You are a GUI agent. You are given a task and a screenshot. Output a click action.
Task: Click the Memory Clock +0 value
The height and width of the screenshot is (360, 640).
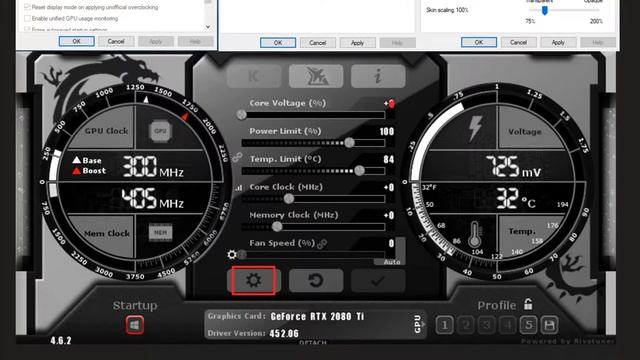point(389,215)
